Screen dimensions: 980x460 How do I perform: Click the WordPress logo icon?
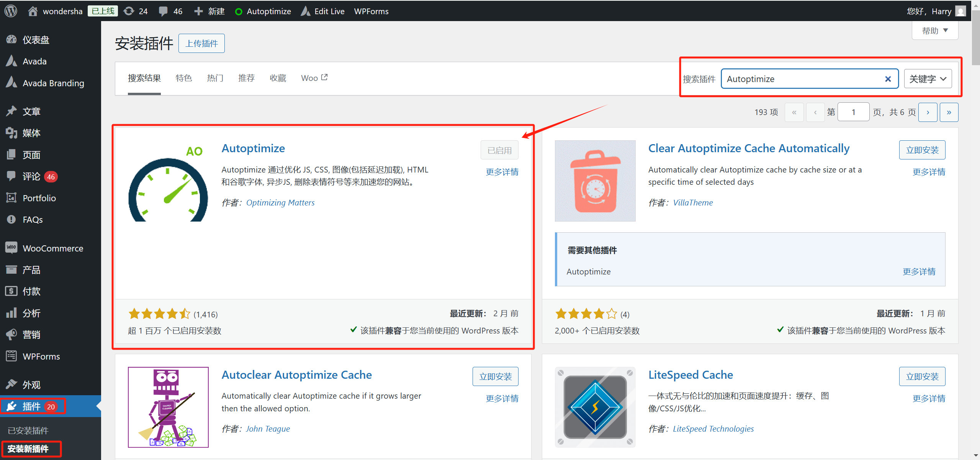[x=10, y=10]
